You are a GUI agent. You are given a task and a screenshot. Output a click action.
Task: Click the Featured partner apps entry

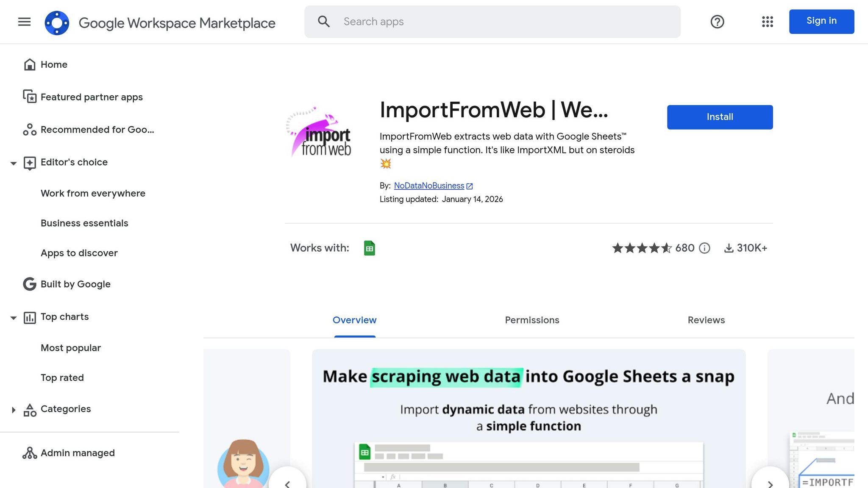(92, 97)
